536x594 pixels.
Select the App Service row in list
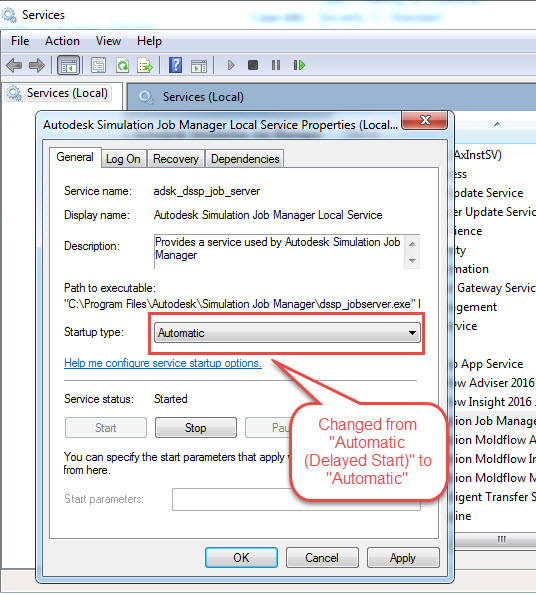(x=495, y=364)
